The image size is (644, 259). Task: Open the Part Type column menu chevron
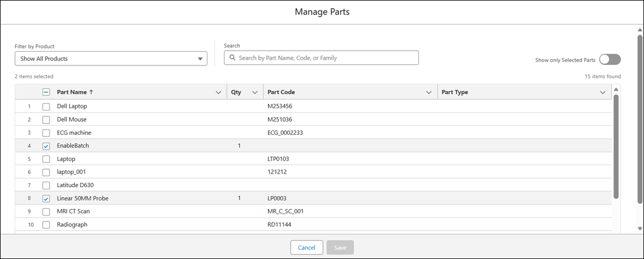click(x=603, y=92)
